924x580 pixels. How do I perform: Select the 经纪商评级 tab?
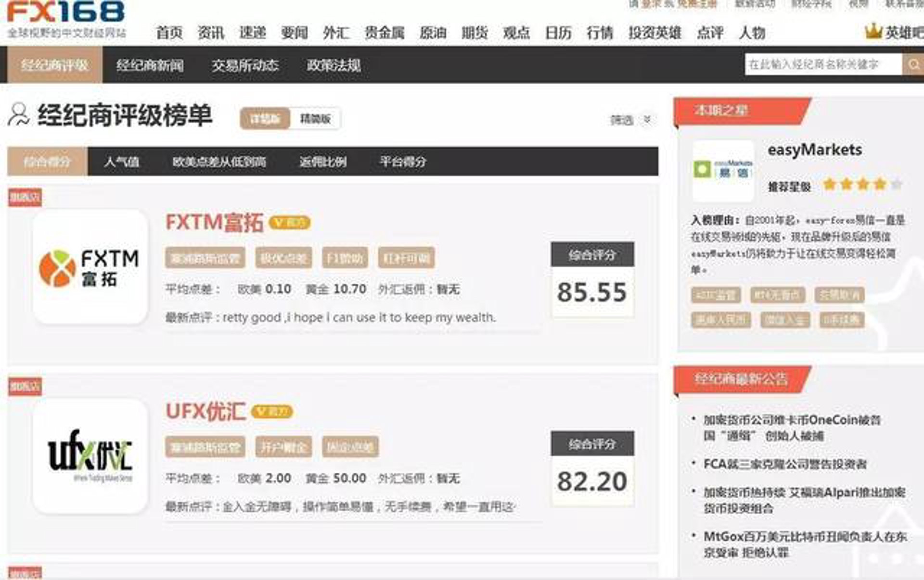point(54,65)
